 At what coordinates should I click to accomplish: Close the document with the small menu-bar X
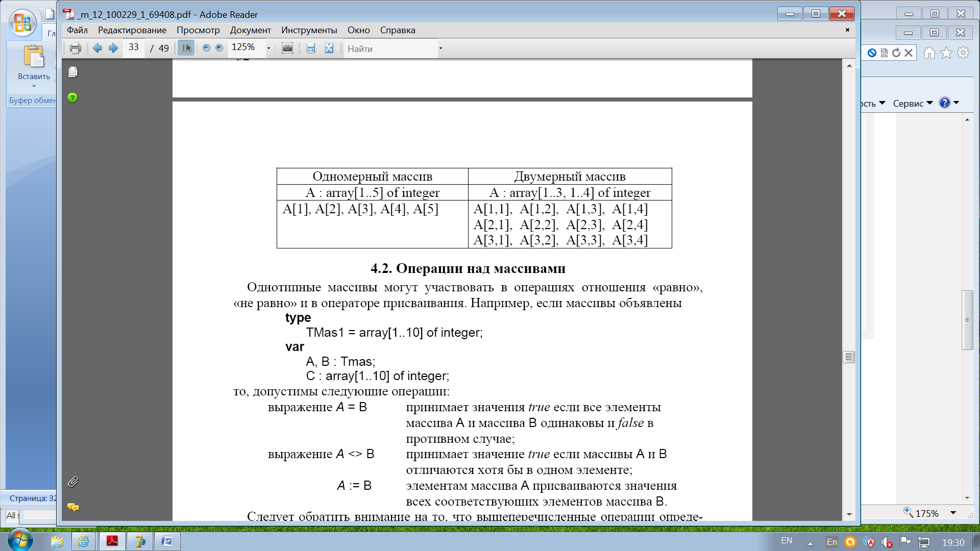click(x=847, y=30)
